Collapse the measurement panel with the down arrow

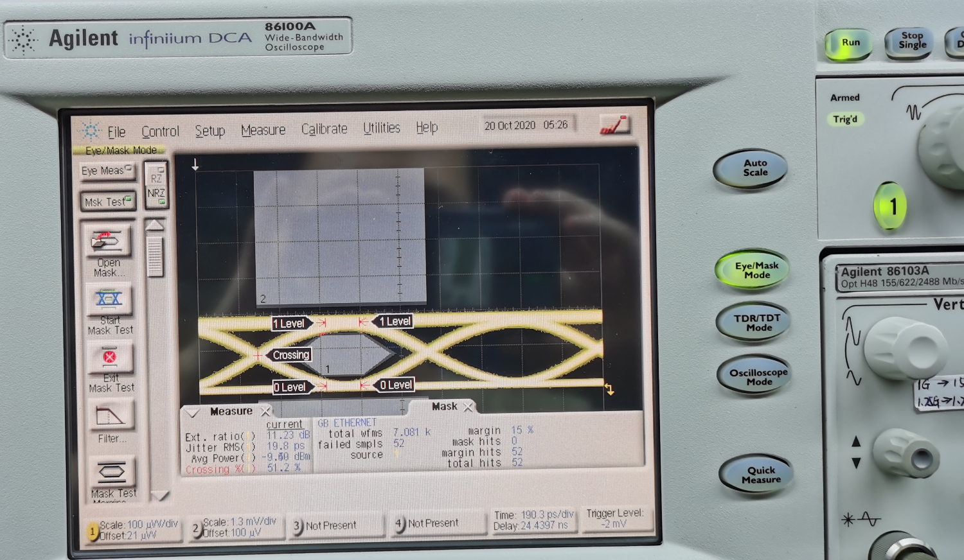(192, 413)
